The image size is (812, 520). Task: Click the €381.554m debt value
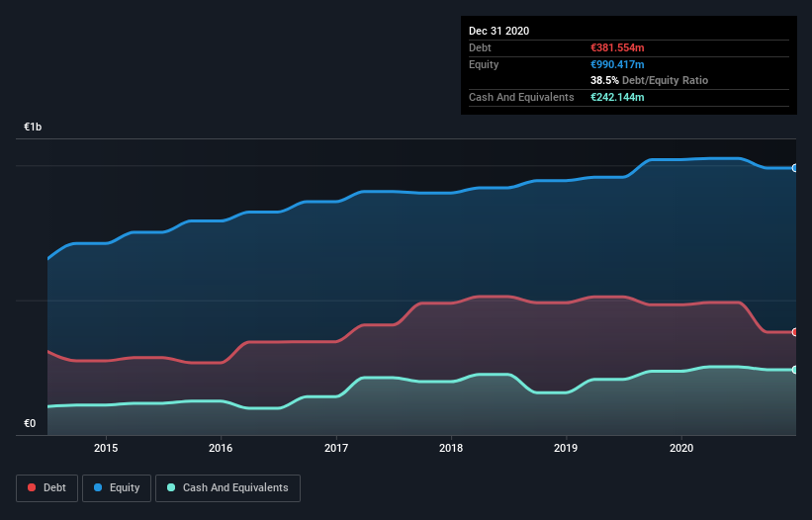coord(617,47)
